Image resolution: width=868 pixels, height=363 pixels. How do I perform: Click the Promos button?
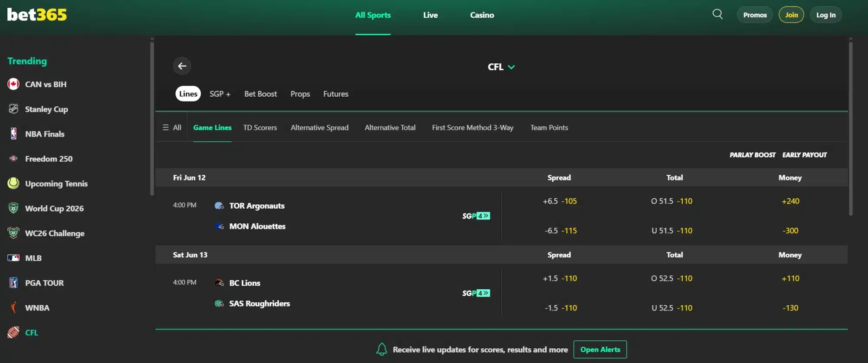tap(755, 15)
